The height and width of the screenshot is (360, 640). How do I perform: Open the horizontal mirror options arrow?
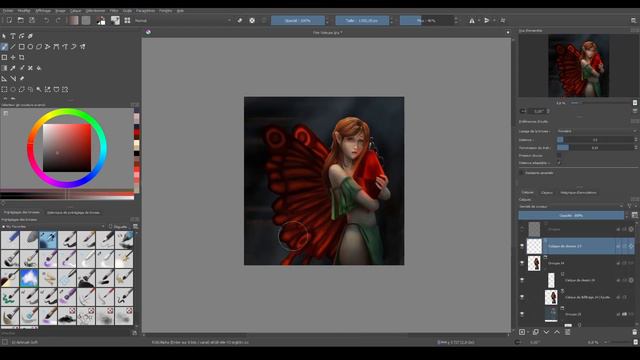coord(479,20)
